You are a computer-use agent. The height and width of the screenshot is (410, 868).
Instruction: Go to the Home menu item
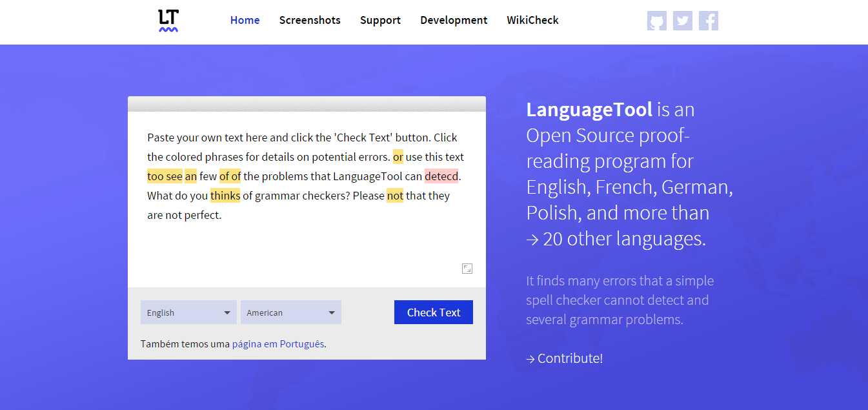coord(245,20)
